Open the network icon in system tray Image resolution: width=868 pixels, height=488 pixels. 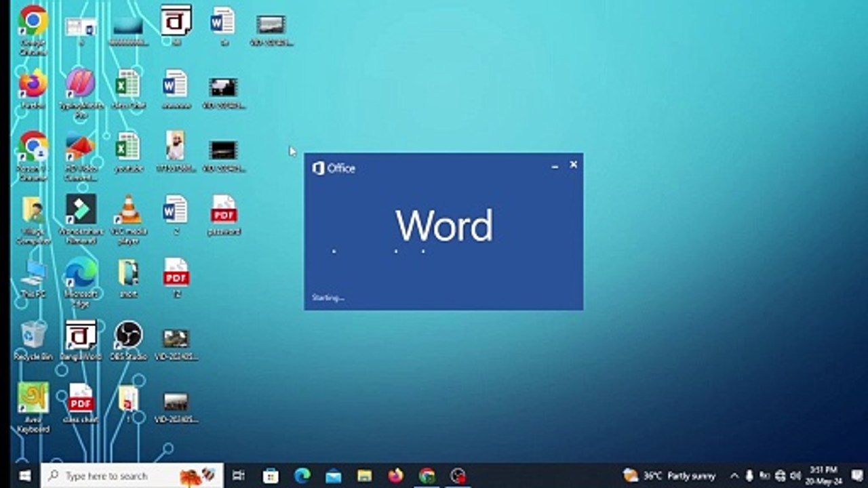(781, 476)
